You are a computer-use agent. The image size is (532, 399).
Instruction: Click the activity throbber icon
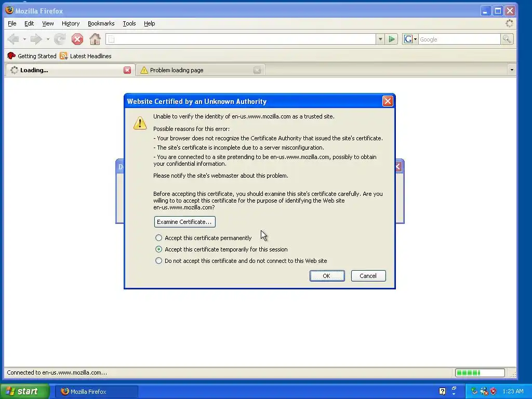[509, 23]
